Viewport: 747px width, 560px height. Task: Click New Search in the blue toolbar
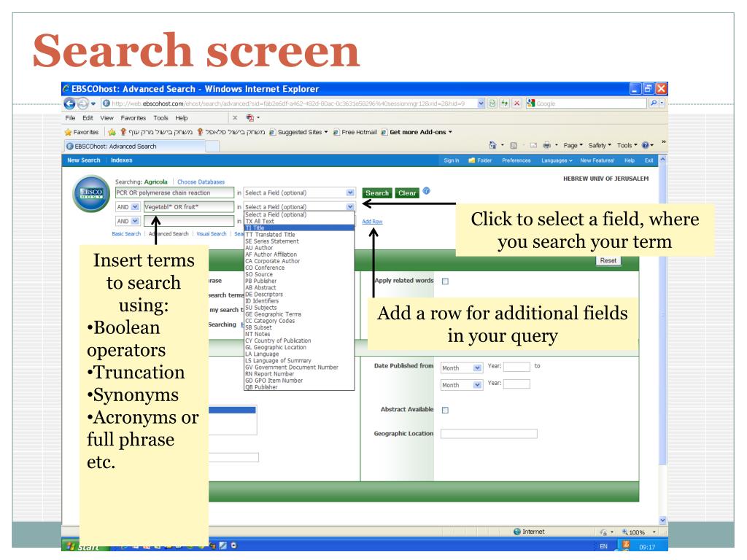pos(84,160)
